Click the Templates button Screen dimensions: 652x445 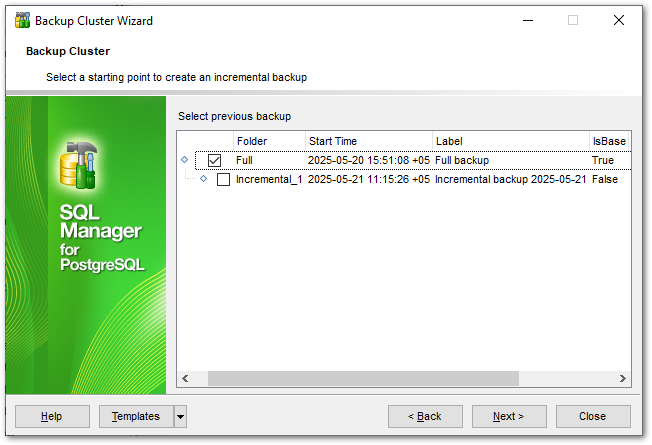(x=136, y=416)
